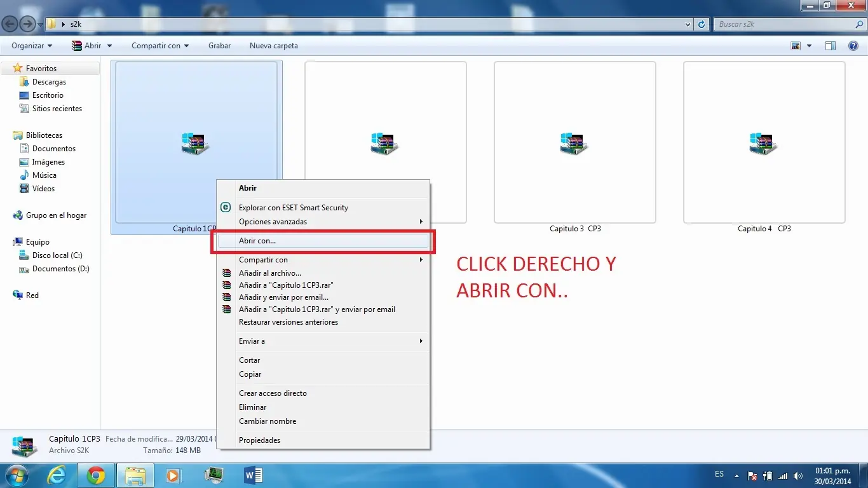Open the help question mark icon
The height and width of the screenshot is (488, 868).
(853, 46)
